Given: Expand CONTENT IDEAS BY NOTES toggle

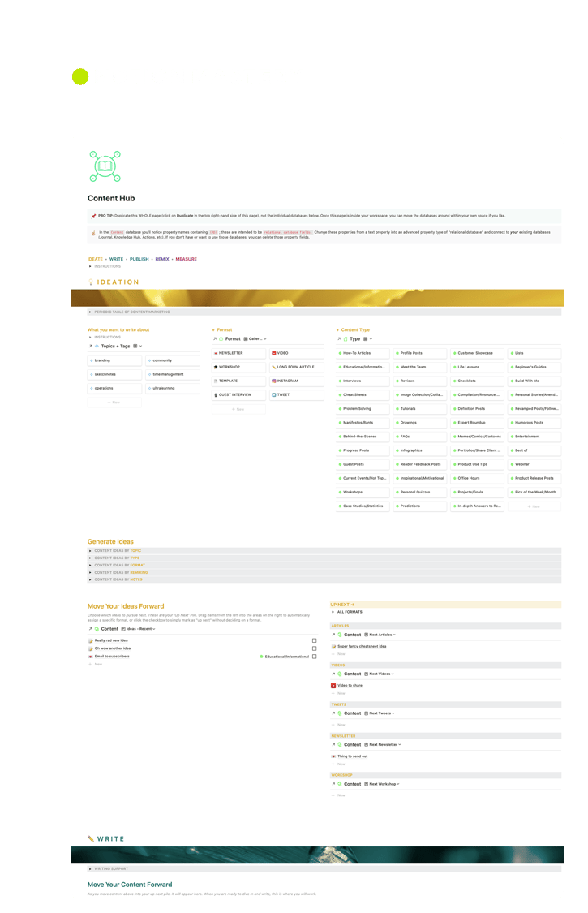Looking at the screenshot, I should pyautogui.click(x=90, y=579).
